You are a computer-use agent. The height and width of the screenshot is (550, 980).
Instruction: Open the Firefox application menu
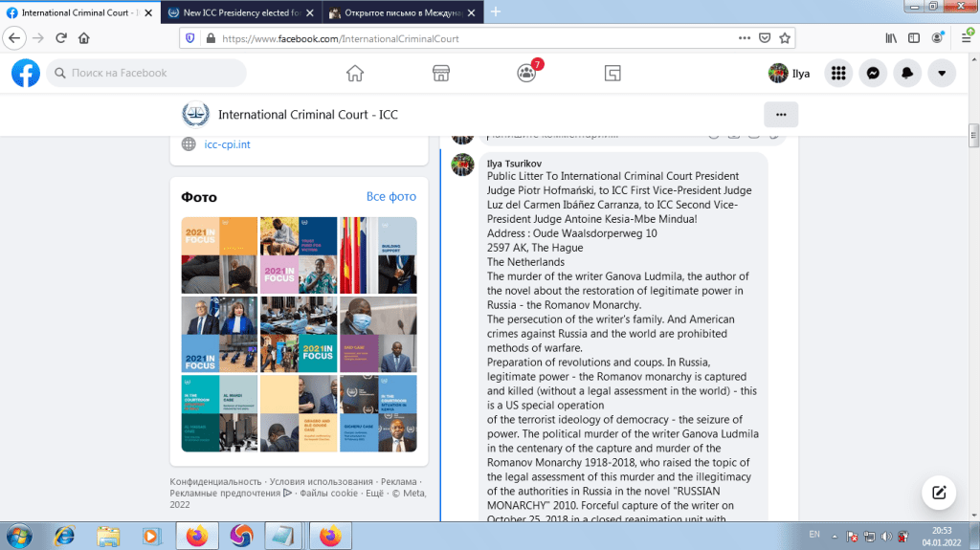click(967, 38)
